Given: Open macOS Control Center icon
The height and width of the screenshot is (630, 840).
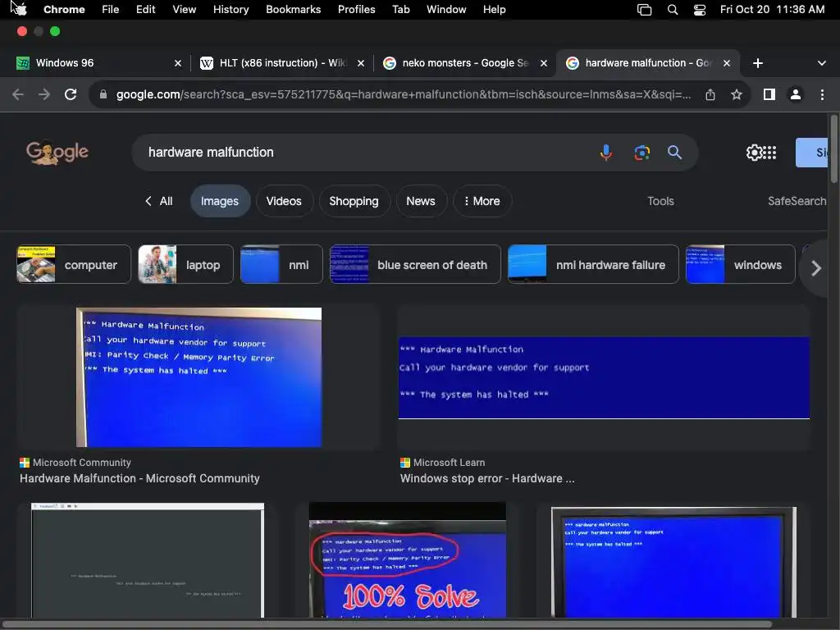Looking at the screenshot, I should [700, 9].
